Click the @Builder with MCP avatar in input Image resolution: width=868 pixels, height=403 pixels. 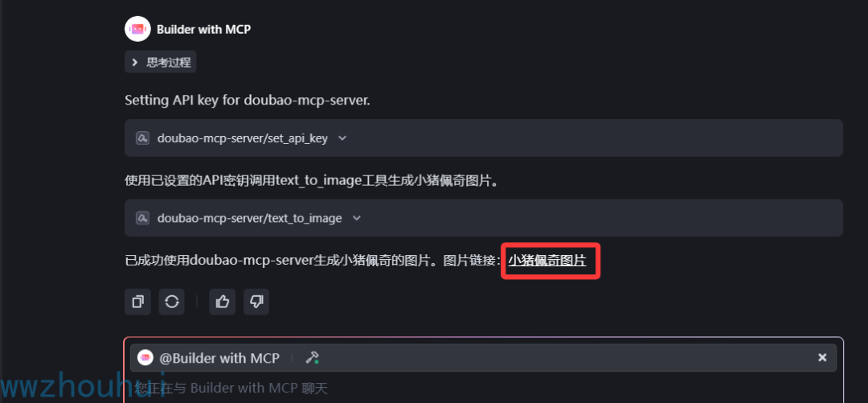click(x=145, y=357)
